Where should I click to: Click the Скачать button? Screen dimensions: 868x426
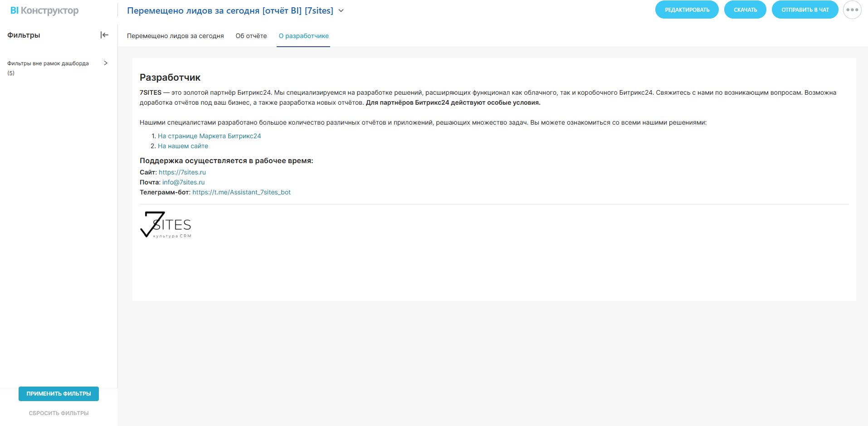746,10
